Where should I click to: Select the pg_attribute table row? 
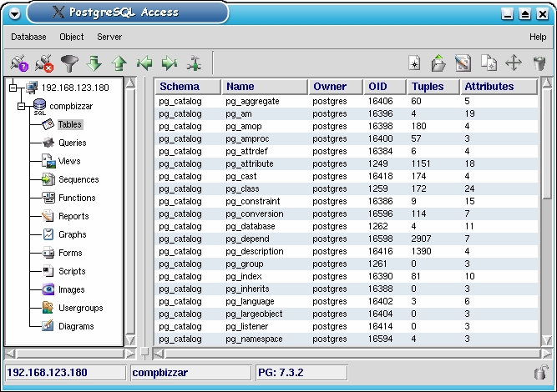(251, 164)
